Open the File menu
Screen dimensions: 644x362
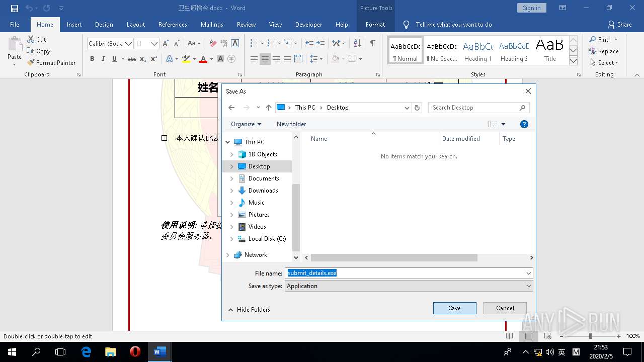coord(15,24)
